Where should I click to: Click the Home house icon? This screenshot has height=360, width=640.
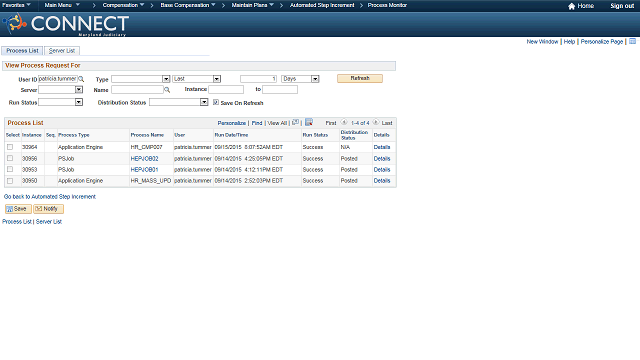coord(571,6)
